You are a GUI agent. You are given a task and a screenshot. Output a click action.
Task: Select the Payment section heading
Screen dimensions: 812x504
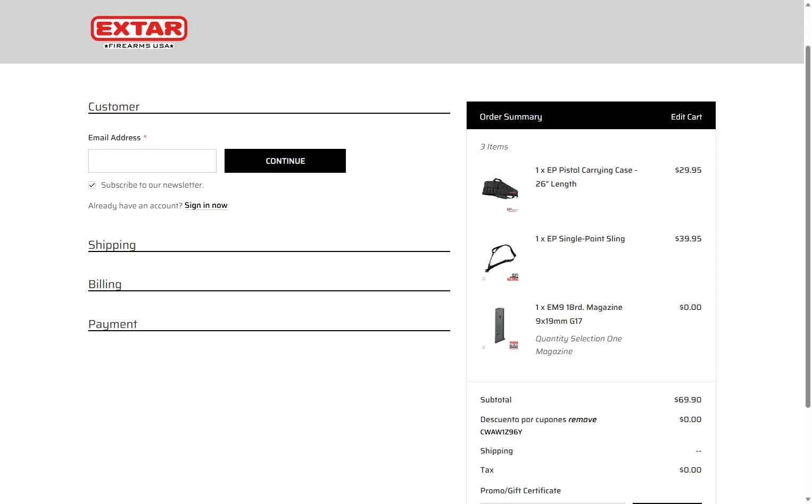[x=113, y=324]
